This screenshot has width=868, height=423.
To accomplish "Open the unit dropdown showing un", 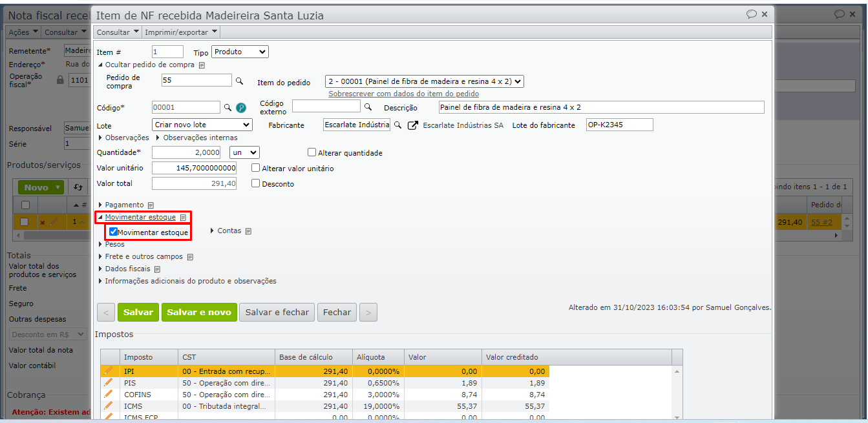I will 245,152.
